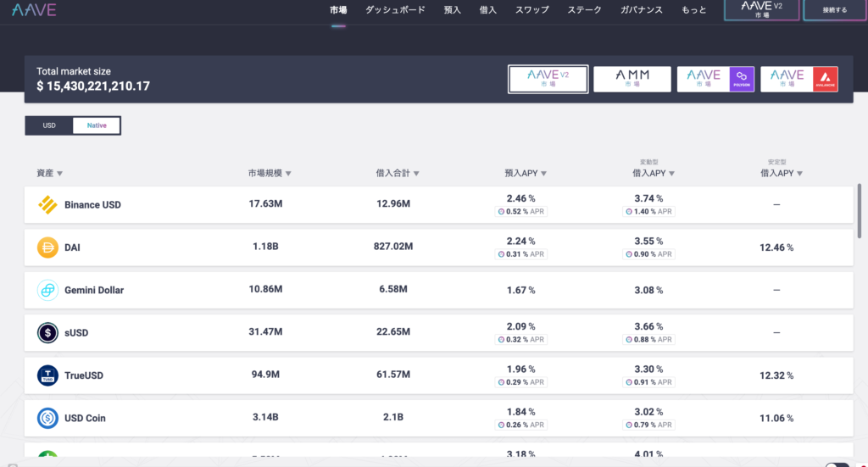Open the スワップ nav tab
868x467 pixels.
coord(532,10)
